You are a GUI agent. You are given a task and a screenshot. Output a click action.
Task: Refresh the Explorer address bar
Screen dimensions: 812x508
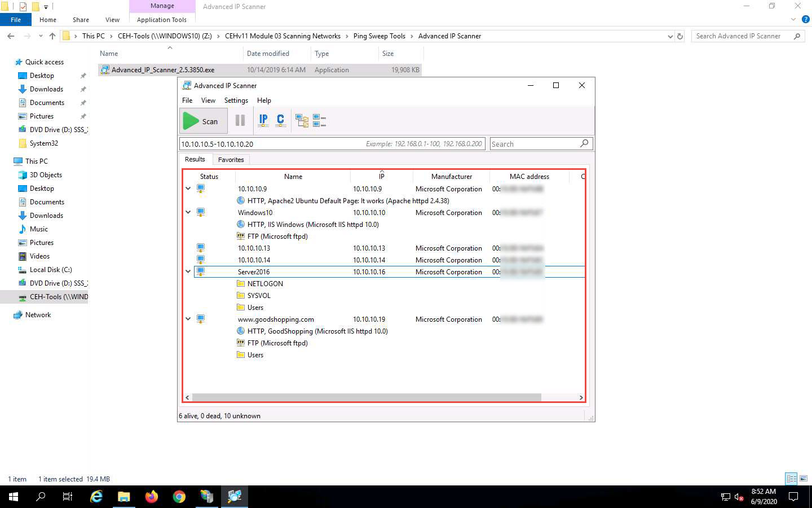tap(680, 36)
